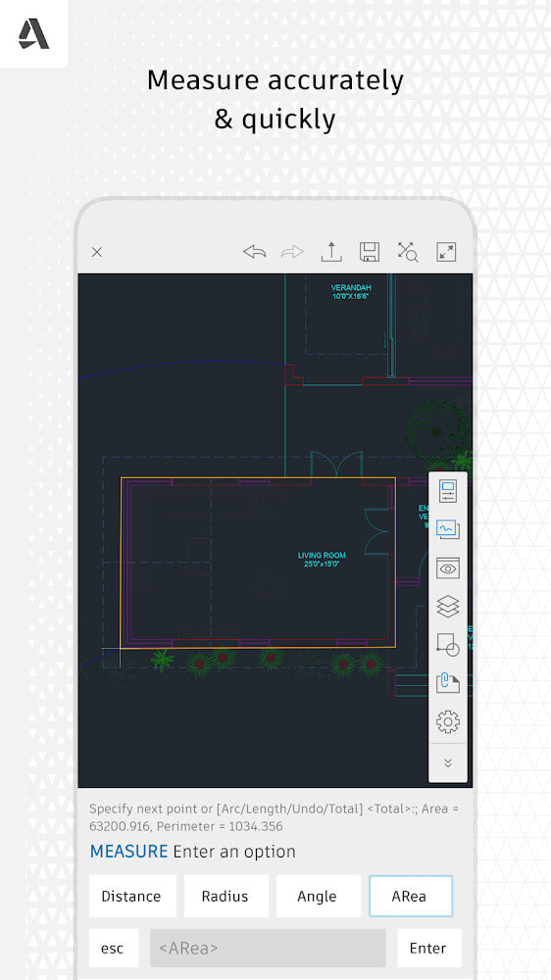Click the Autodesk logo at top left
Screen dimensions: 551x980
pyautogui.click(x=33, y=33)
